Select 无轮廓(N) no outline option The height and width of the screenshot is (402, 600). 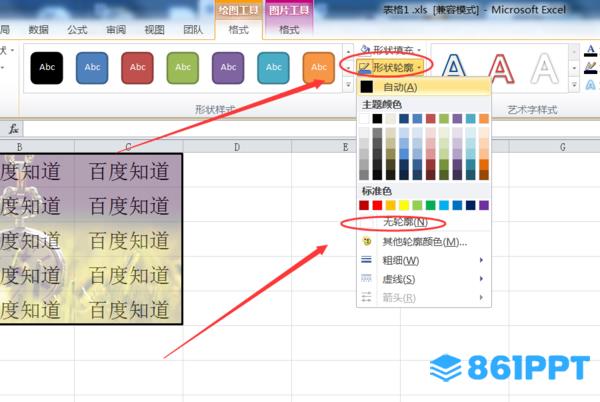[424, 222]
